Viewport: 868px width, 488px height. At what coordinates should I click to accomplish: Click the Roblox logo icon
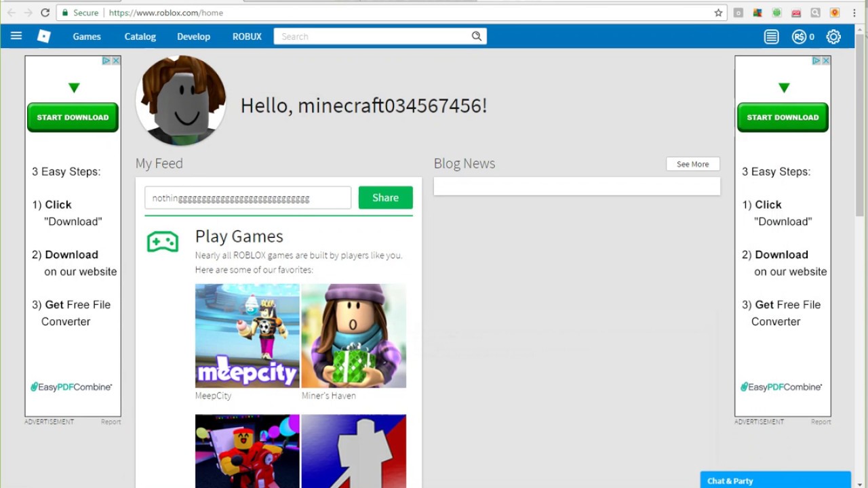[44, 37]
